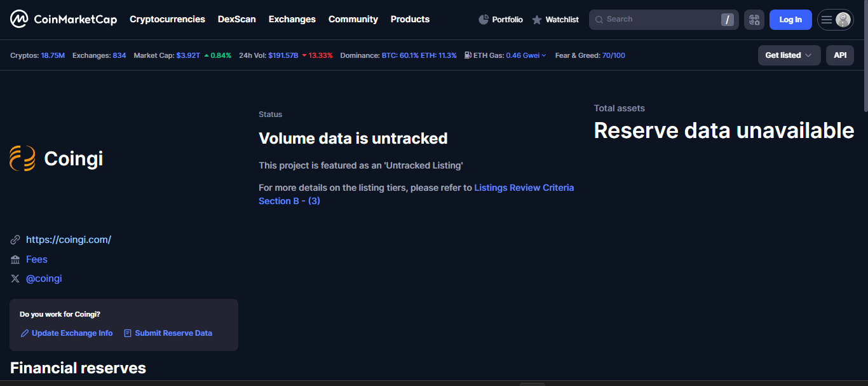The image size is (868, 386).
Task: Click the Status label
Action: pyautogui.click(x=271, y=114)
